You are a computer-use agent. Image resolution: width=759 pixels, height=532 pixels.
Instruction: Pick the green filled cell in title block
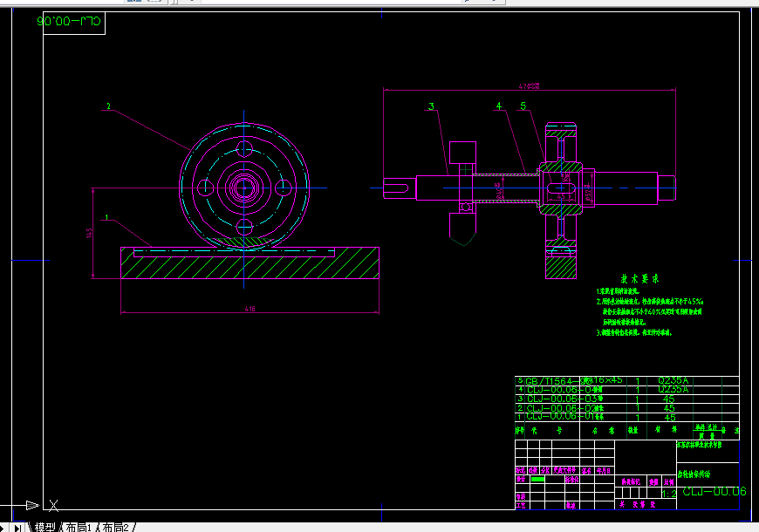[537, 479]
